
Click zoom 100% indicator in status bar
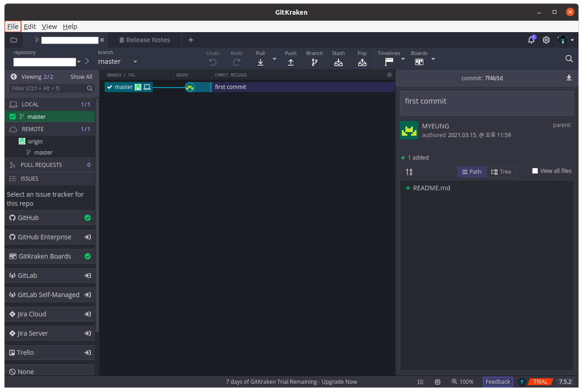tap(462, 382)
